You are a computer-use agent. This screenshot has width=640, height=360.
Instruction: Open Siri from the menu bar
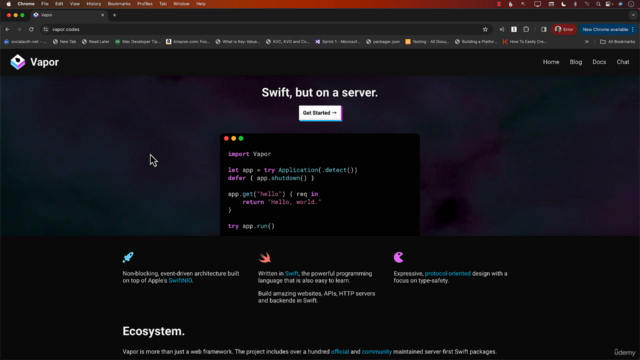620,4
